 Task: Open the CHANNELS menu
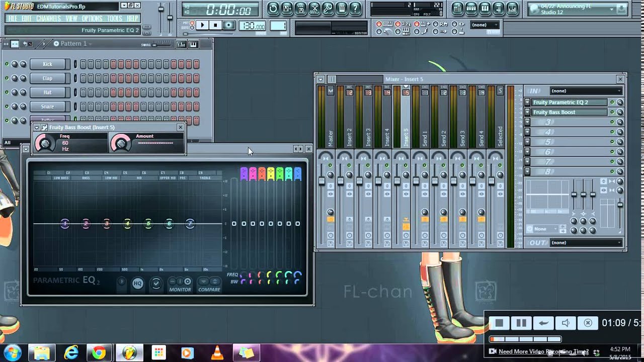click(48, 19)
